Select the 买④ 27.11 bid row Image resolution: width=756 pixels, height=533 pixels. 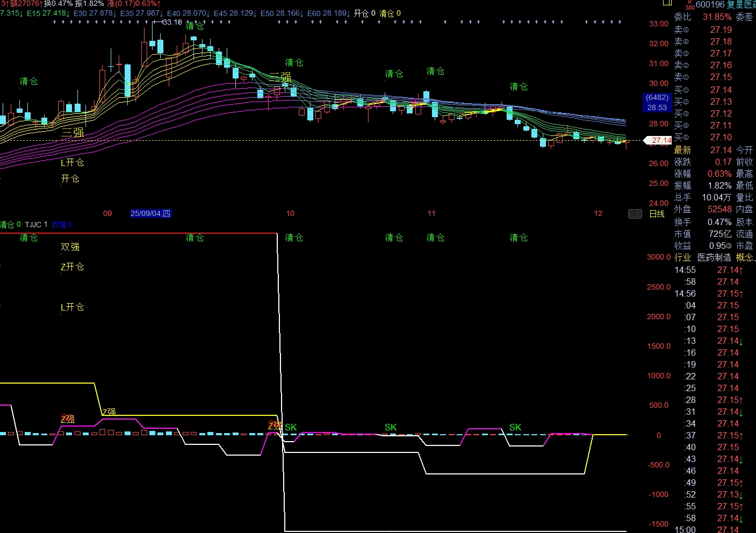[x=703, y=126]
